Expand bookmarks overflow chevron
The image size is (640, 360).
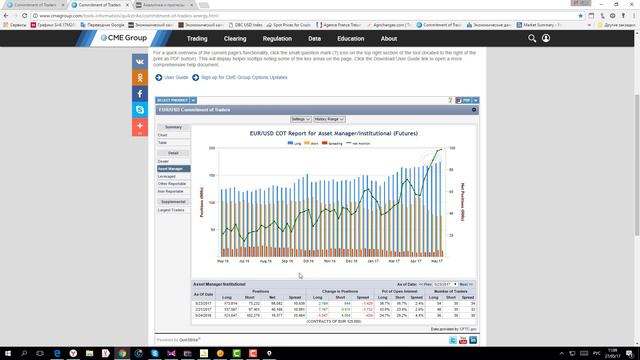point(589,25)
